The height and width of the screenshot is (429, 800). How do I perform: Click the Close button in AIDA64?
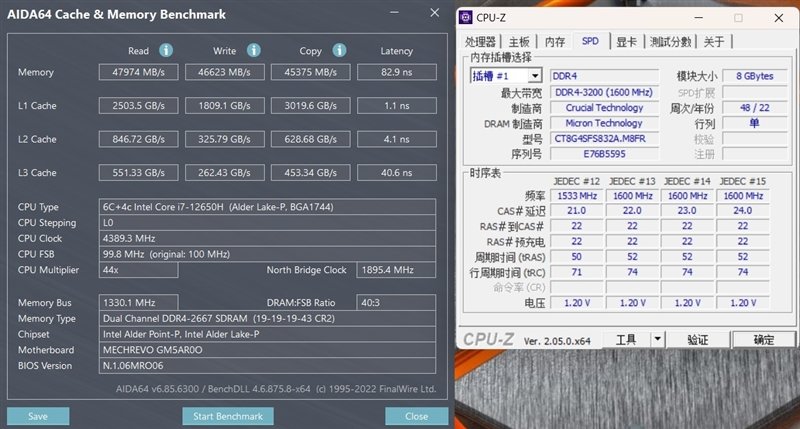pyautogui.click(x=416, y=416)
